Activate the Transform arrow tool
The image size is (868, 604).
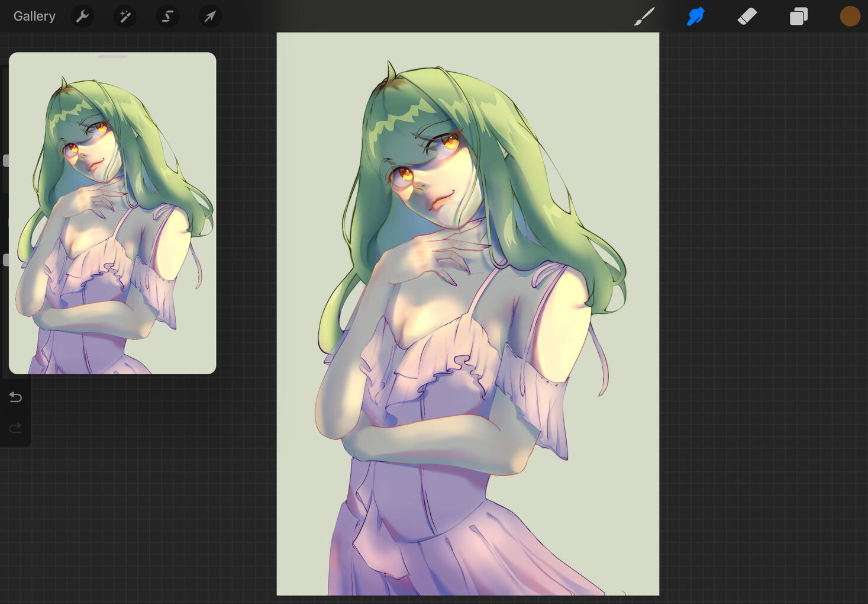point(210,16)
